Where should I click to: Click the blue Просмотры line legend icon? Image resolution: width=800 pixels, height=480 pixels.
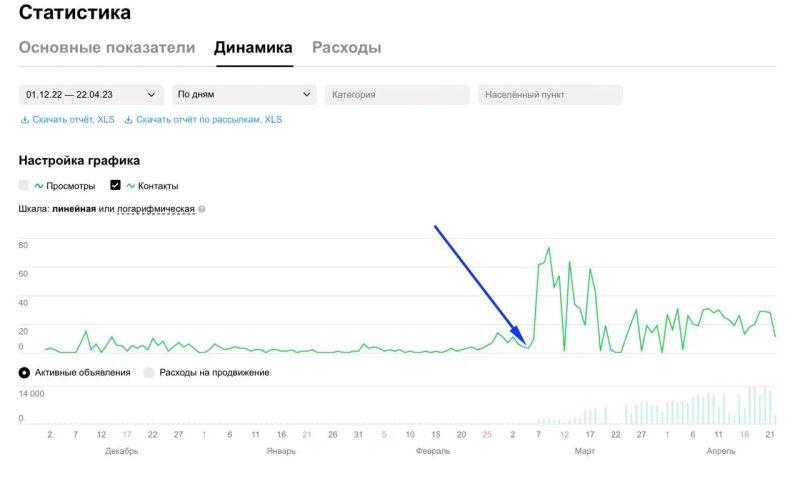(x=39, y=186)
